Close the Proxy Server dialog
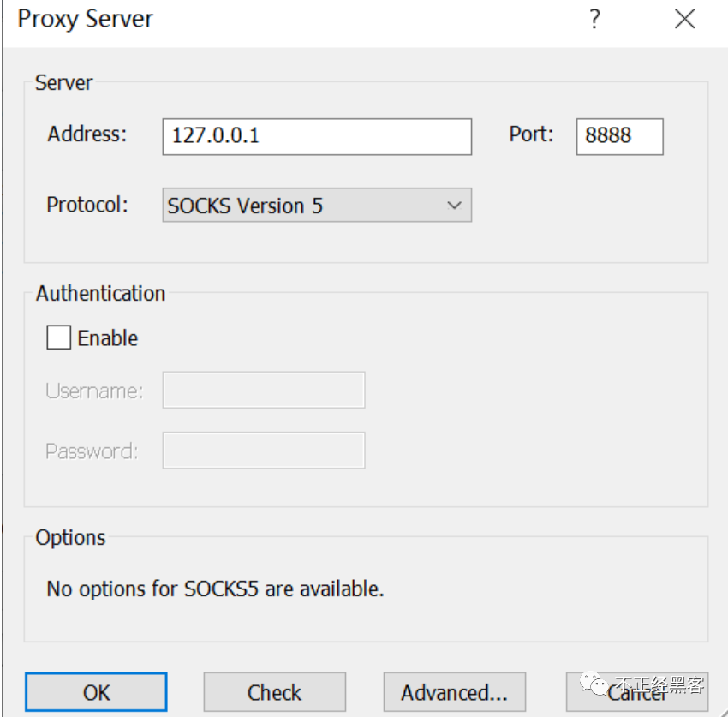This screenshot has width=728, height=717. coord(684,20)
